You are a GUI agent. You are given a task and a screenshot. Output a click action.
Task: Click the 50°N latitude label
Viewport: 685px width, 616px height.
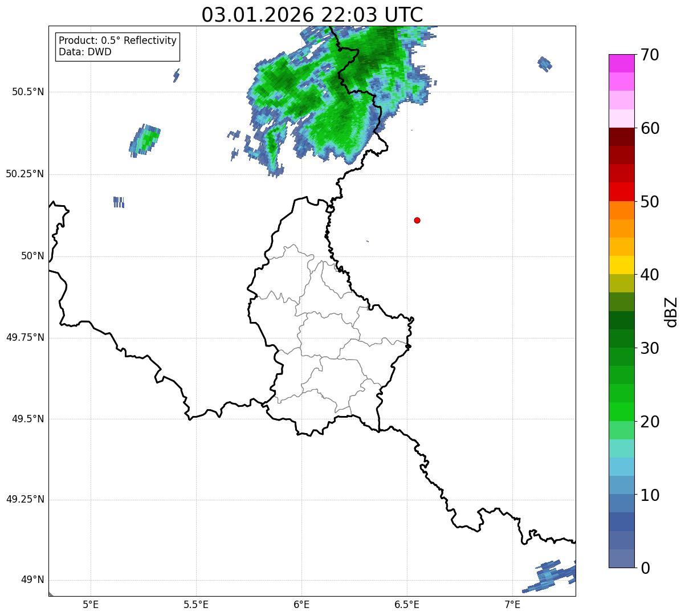point(32,256)
